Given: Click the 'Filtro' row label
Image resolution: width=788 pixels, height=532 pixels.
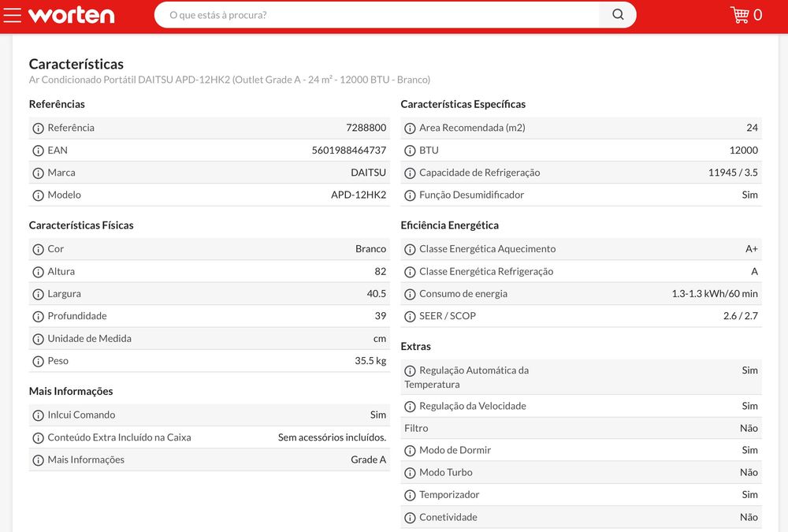Looking at the screenshot, I should [x=416, y=428].
